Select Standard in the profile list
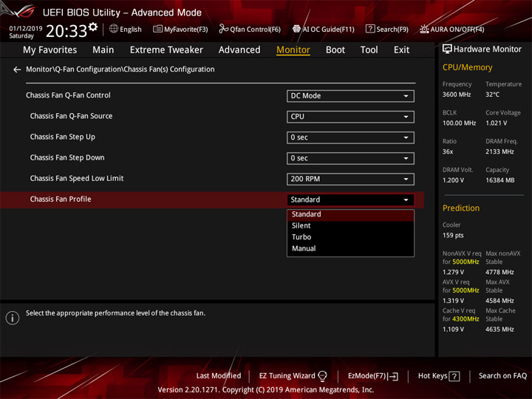The height and width of the screenshot is (399, 532). pos(350,214)
